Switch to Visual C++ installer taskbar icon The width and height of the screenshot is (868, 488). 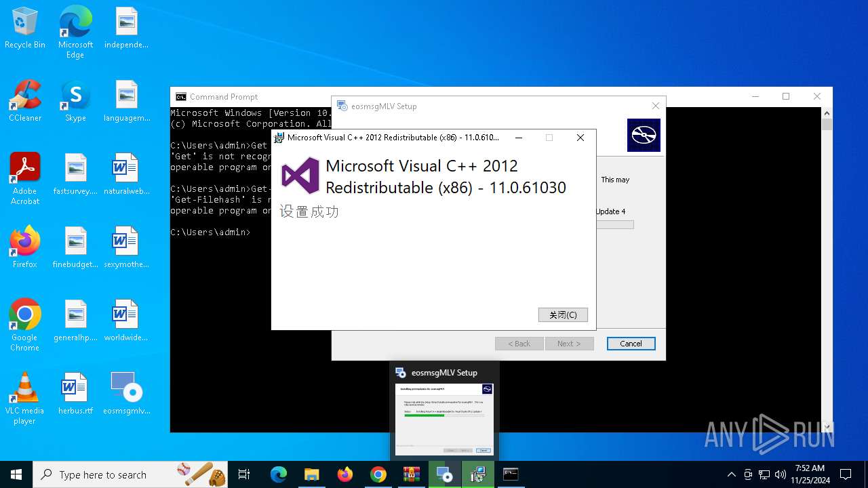(x=478, y=474)
